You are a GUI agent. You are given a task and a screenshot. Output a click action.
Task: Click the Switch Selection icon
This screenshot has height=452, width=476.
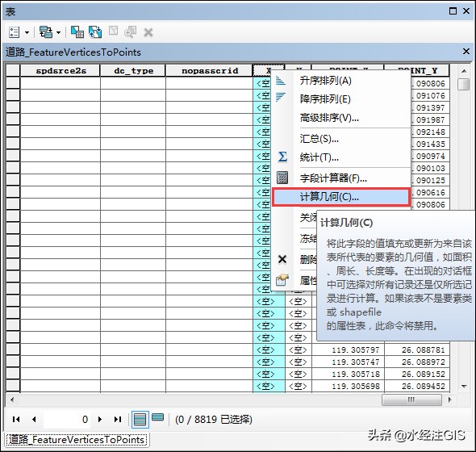click(95, 32)
